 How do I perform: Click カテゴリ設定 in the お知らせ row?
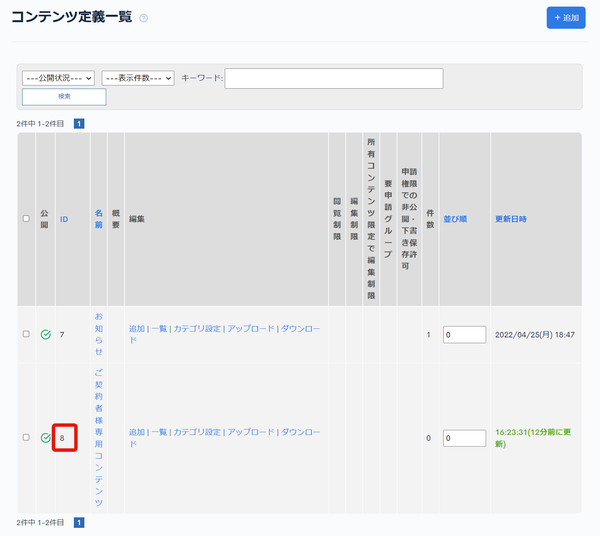tap(197, 329)
